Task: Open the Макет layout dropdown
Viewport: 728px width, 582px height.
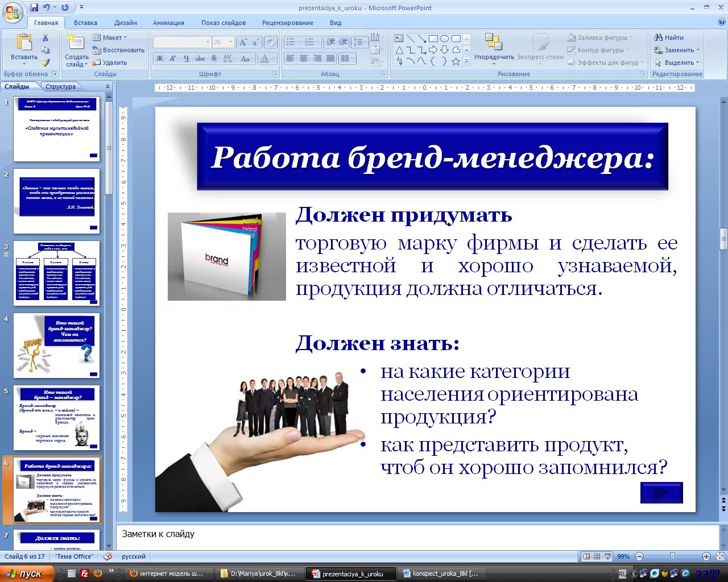Action: coord(114,37)
